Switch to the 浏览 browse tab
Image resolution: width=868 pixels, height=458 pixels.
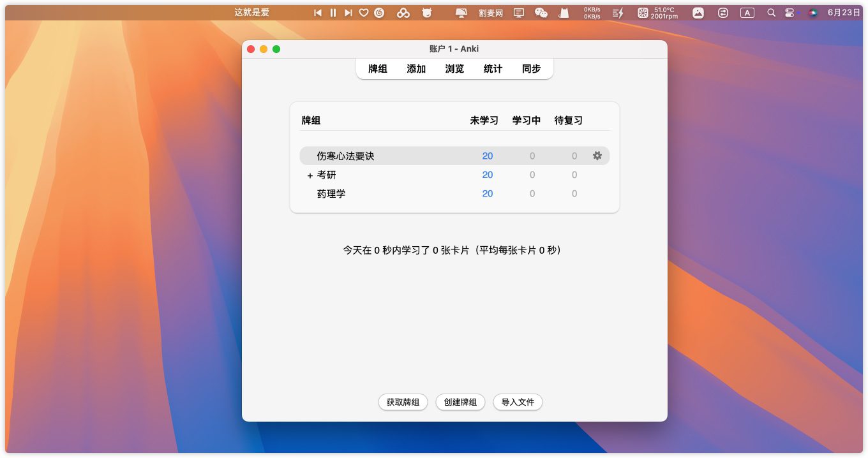(x=454, y=69)
